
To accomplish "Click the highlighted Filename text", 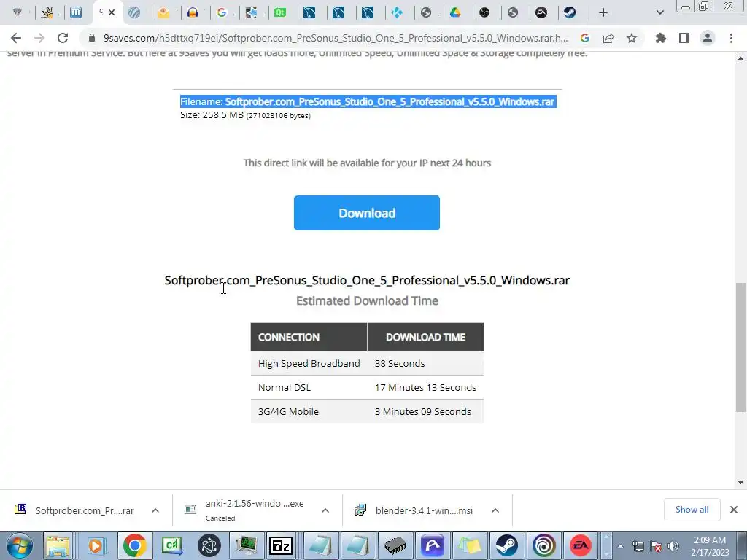I will coord(368,101).
